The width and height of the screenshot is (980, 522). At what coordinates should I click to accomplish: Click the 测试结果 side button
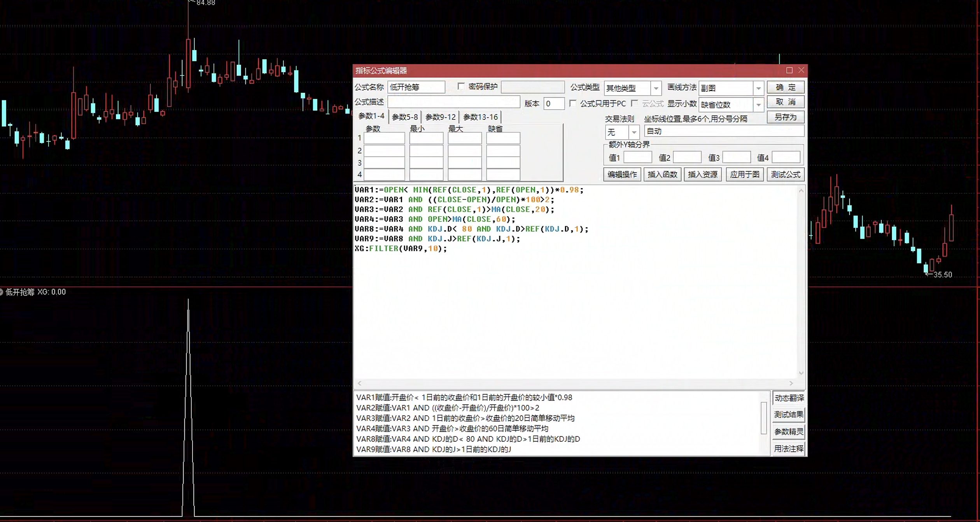789,415
